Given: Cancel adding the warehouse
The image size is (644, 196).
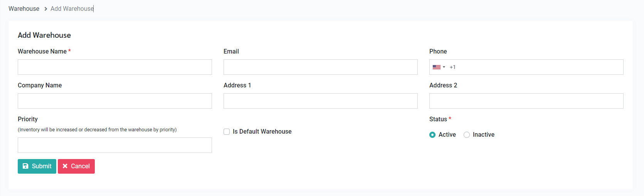Looking at the screenshot, I should [x=76, y=166].
